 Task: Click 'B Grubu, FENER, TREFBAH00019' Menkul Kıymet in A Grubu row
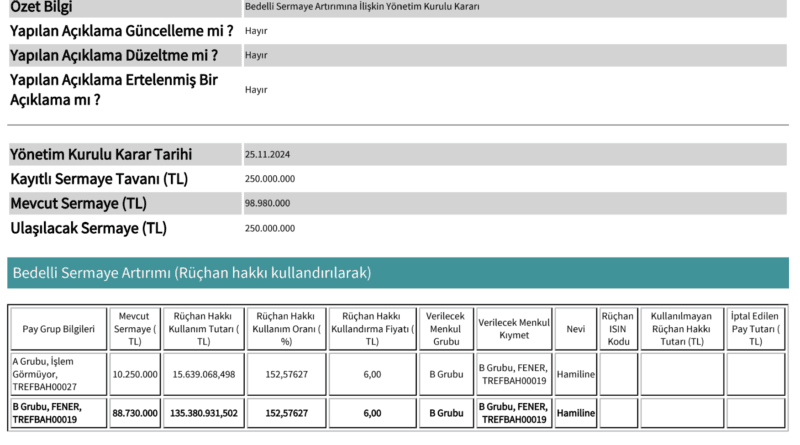coord(514,374)
